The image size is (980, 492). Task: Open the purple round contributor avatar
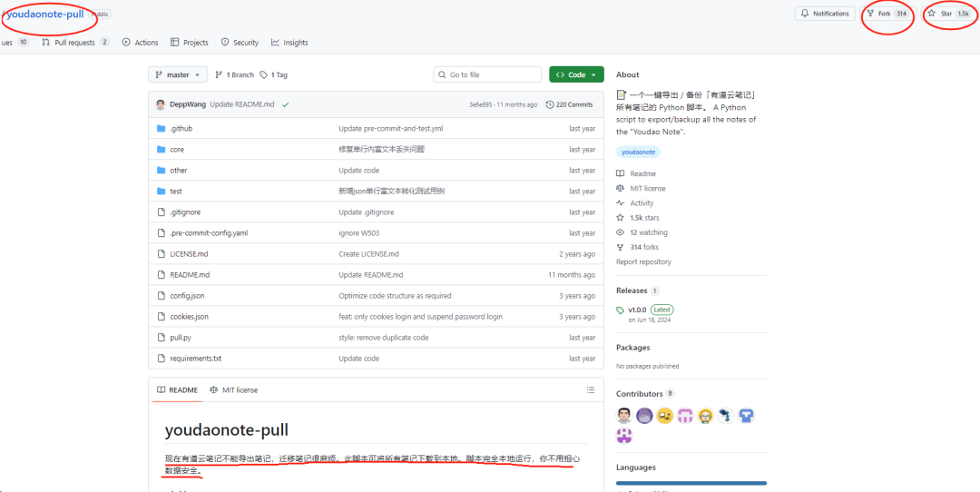(x=643, y=416)
